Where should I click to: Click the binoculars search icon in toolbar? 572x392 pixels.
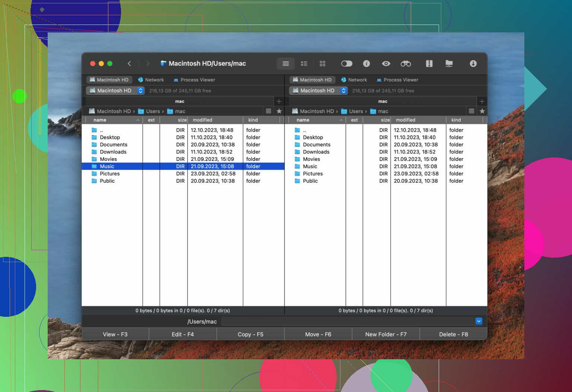click(x=406, y=64)
